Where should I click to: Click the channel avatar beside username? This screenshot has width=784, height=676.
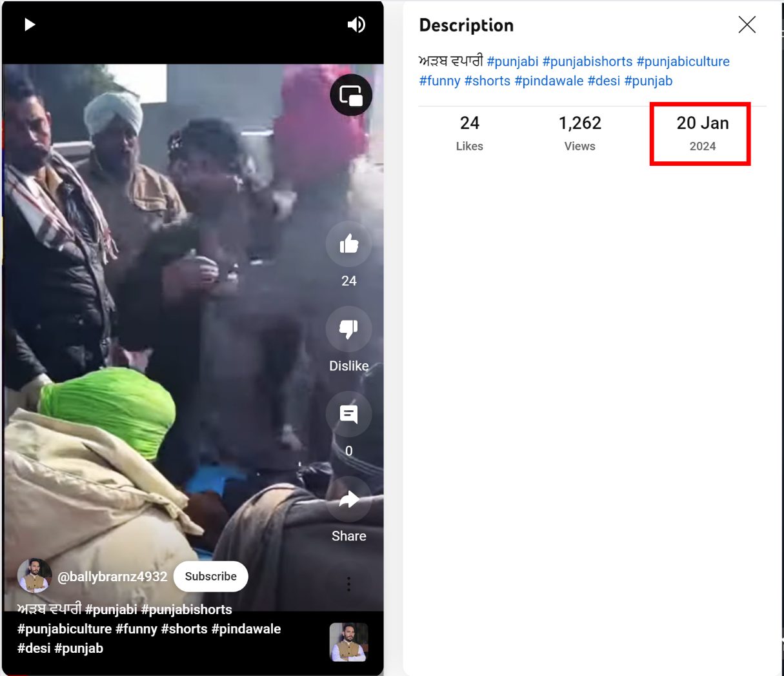coord(34,576)
